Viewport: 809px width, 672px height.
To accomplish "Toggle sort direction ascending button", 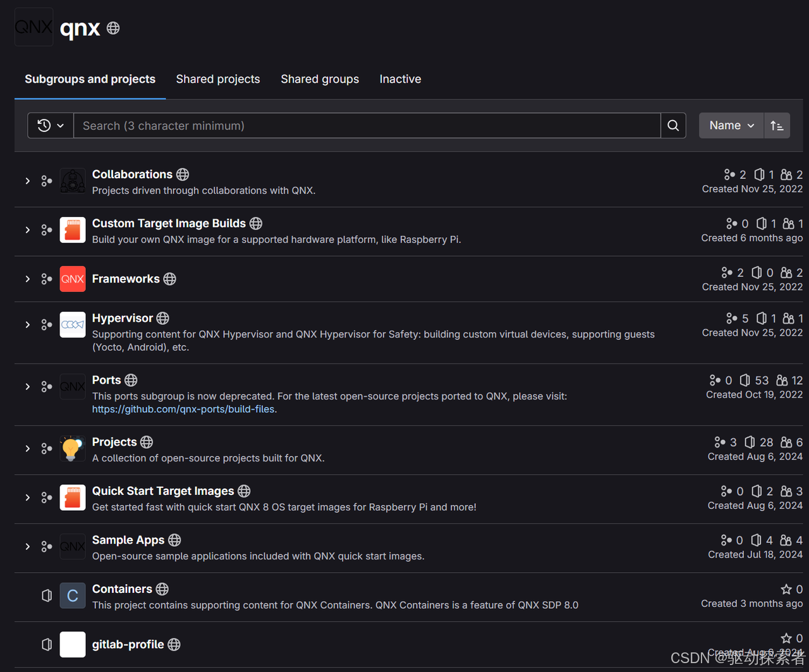I will tap(777, 126).
